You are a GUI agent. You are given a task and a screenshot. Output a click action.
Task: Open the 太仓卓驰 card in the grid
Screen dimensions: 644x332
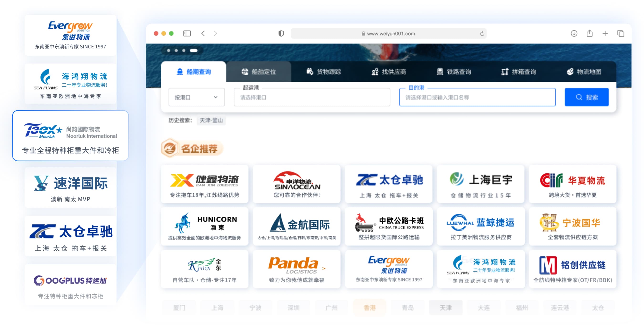(389, 184)
